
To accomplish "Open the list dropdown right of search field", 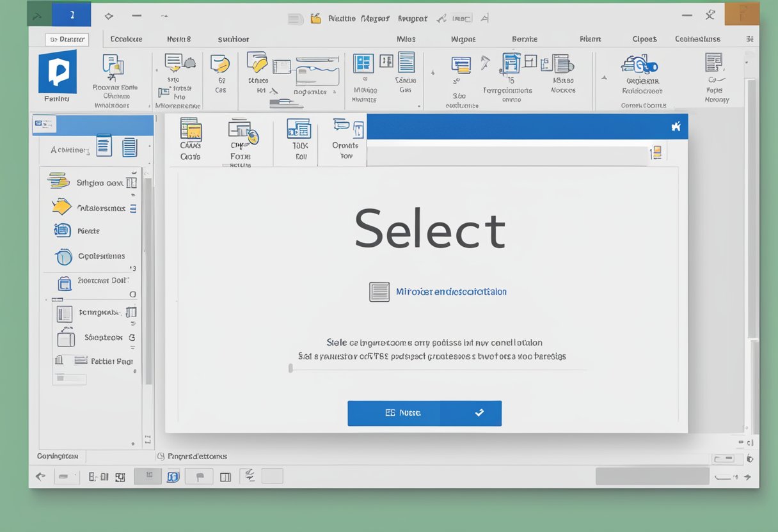I will (x=655, y=153).
